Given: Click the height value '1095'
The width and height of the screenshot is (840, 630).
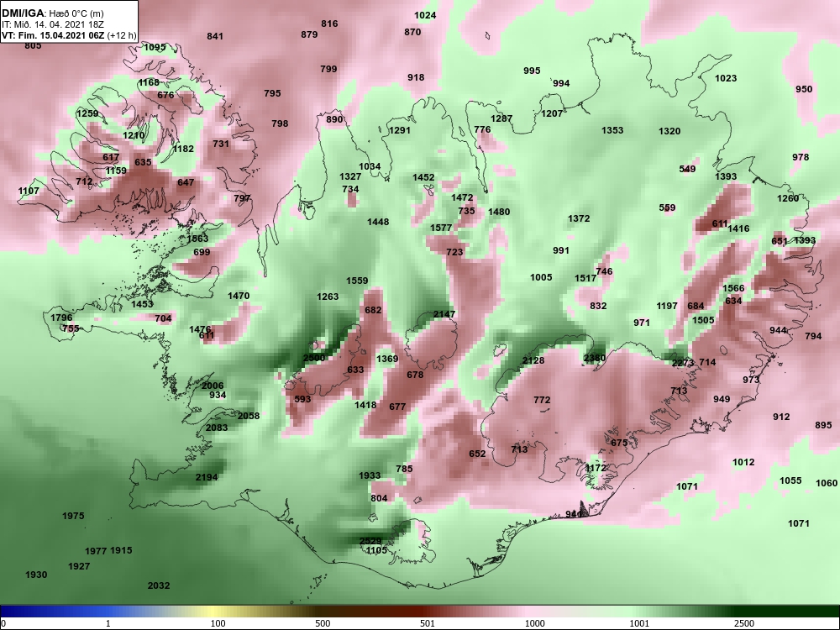Looking at the screenshot, I should point(155,47).
